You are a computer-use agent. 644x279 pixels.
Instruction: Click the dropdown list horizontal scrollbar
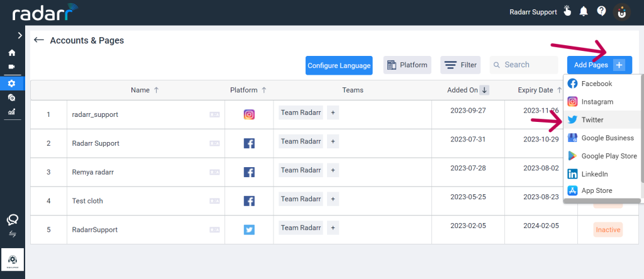pyautogui.click(x=602, y=201)
